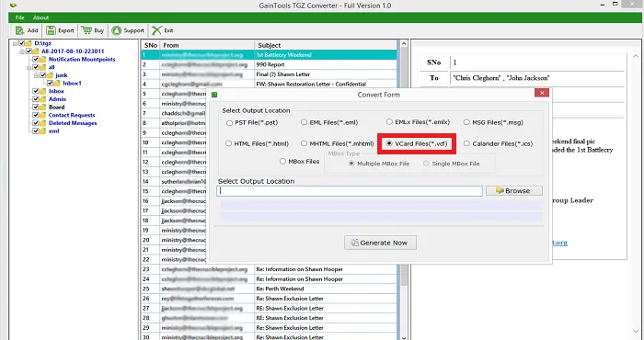Select VCard Files(*.vcf) radio button

pyautogui.click(x=389, y=143)
